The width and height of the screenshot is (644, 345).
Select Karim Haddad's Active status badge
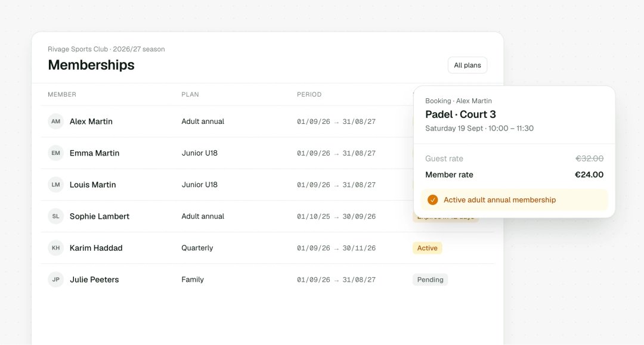[x=427, y=248]
